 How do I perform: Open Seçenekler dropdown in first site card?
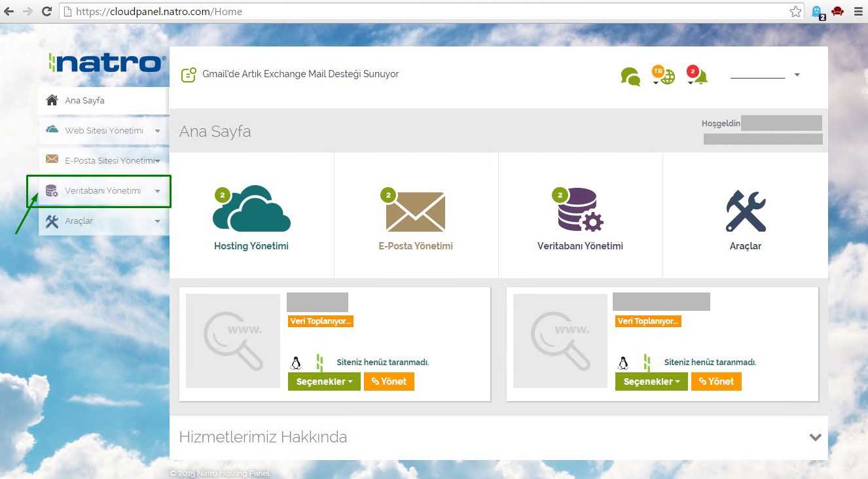pos(324,381)
